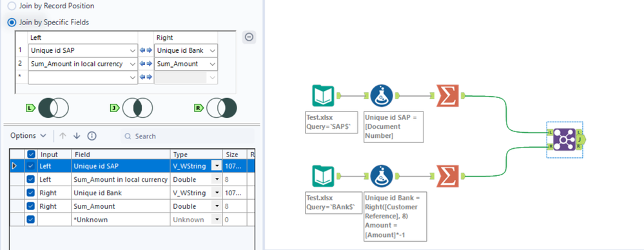This screenshot has height=250, width=644.
Task: Open the Options dropdown menu
Action: click(28, 136)
